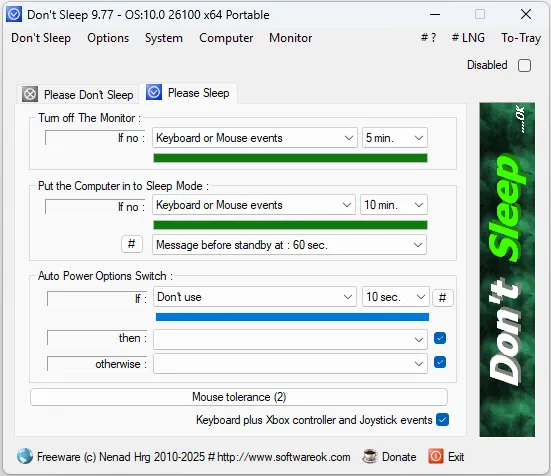Expand the Message before standby at 60 sec. dropdown
This screenshot has width=551, height=476.
coord(290,244)
